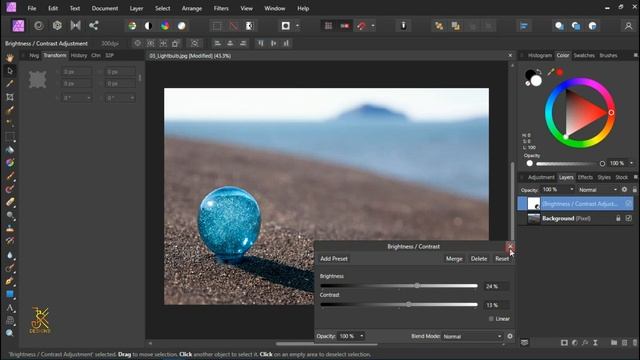Select the Flood Fill bucket tool

click(10, 150)
